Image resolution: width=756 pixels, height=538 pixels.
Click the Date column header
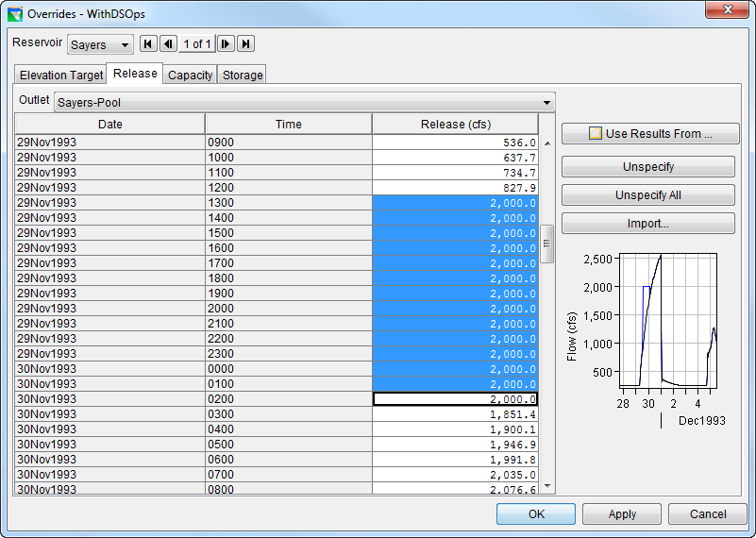tap(109, 125)
